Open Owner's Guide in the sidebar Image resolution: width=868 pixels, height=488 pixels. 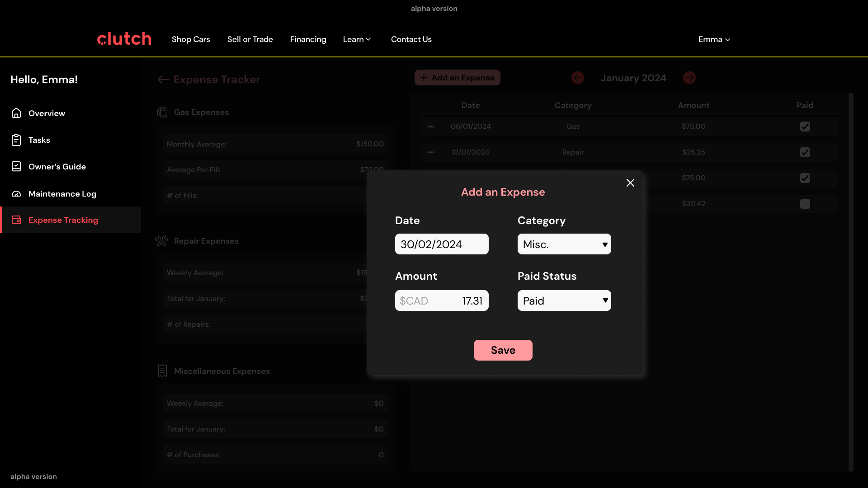57,167
